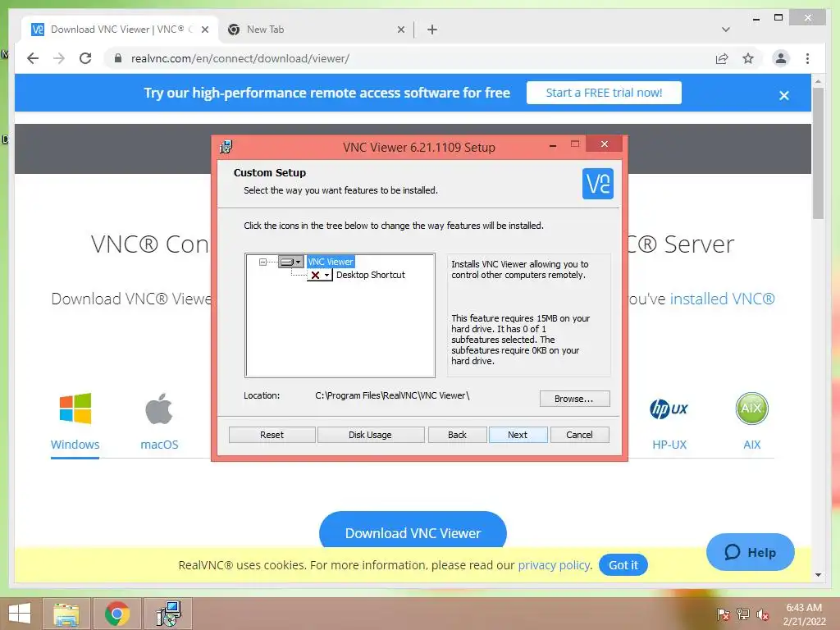Switch to Download VNC Viewer tab
This screenshot has height=630, width=840.
[x=118, y=30]
